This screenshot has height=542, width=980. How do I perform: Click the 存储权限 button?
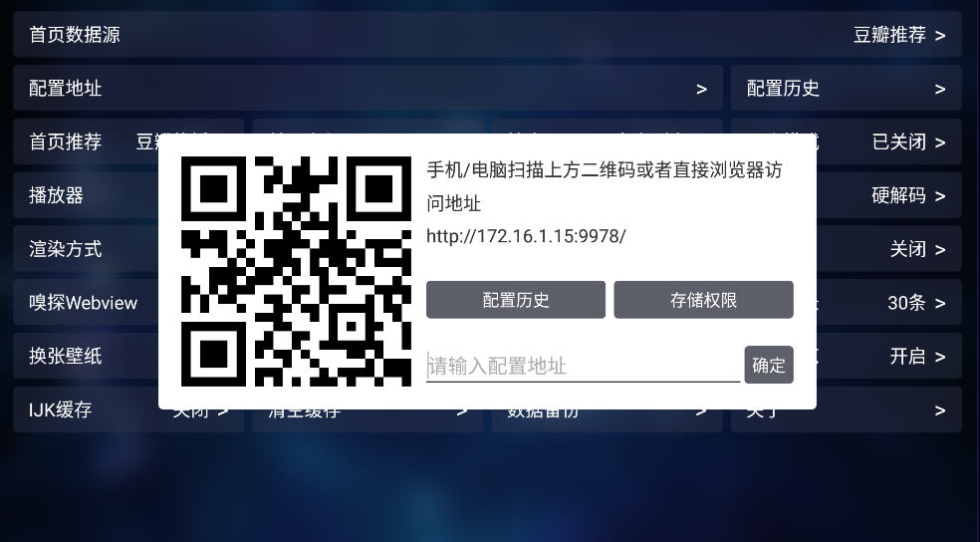pos(704,300)
